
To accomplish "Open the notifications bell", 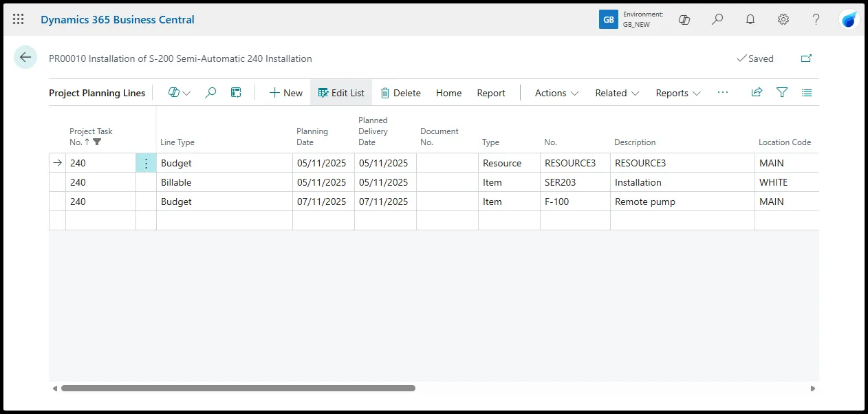I will point(750,20).
